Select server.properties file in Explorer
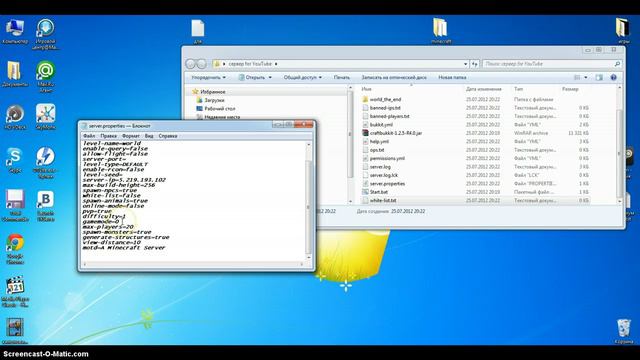Image resolution: width=640 pixels, height=360 pixels. tap(387, 184)
